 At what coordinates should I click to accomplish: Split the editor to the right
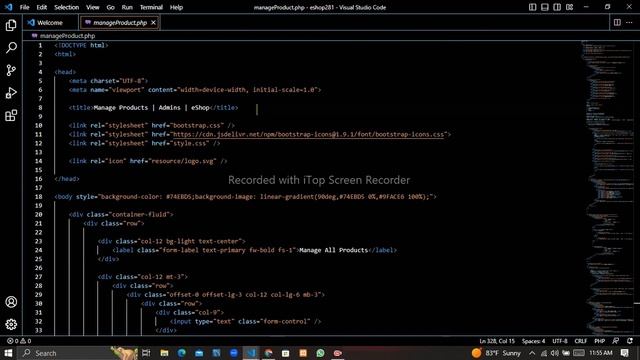(617, 22)
